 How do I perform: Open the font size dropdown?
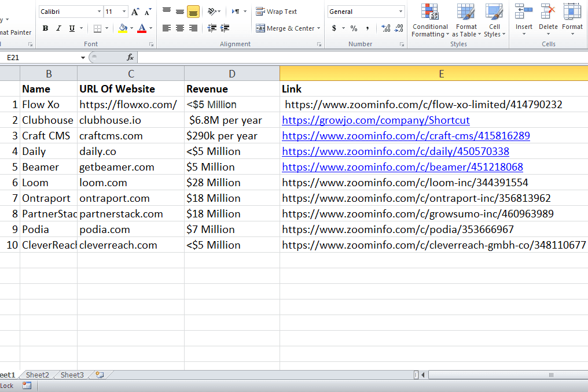coord(124,12)
